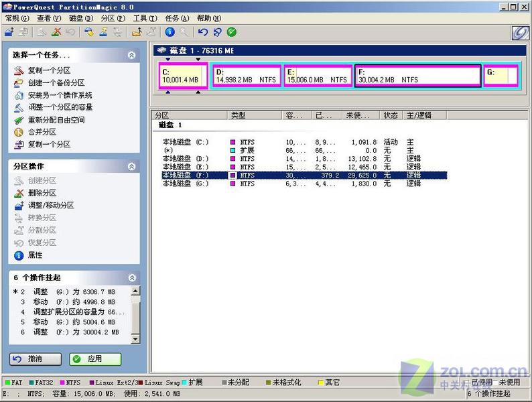Open the 常规(G) menu
532x402 pixels.
coord(17,18)
